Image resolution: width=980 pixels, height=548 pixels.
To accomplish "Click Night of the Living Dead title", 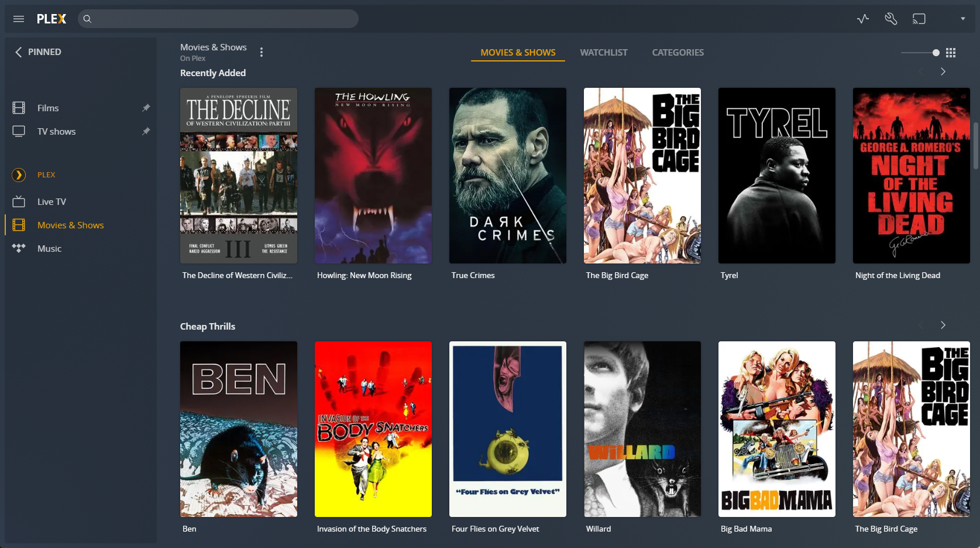I will pos(898,275).
